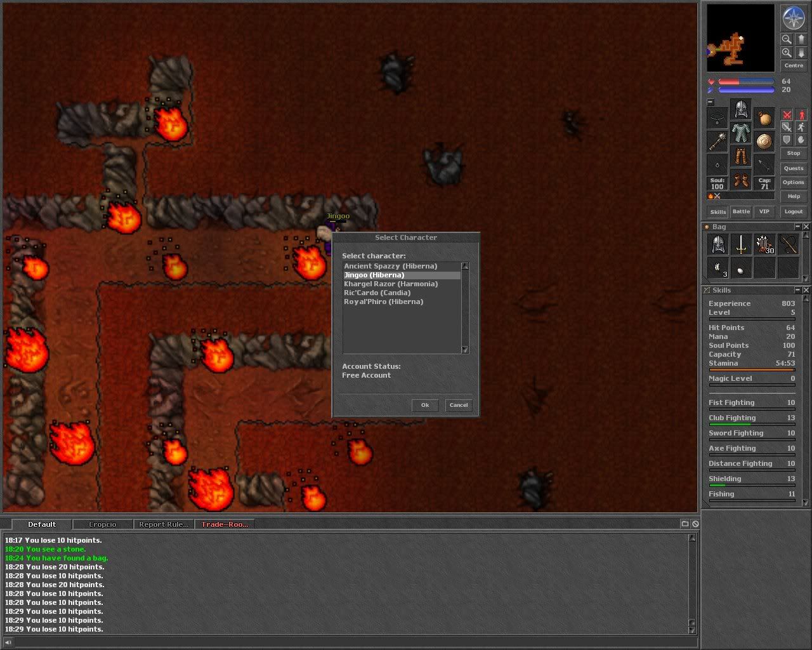The image size is (812, 650).
Task: Select character Jingoo (Hiberna)
Action: 402,275
